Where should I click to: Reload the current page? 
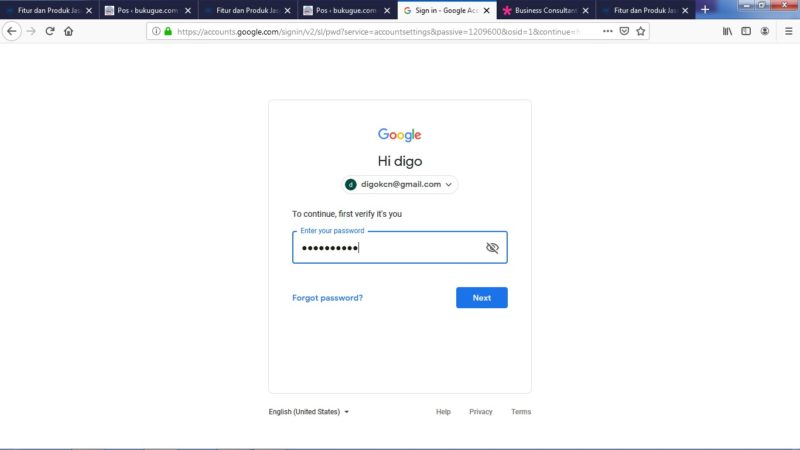(49, 31)
